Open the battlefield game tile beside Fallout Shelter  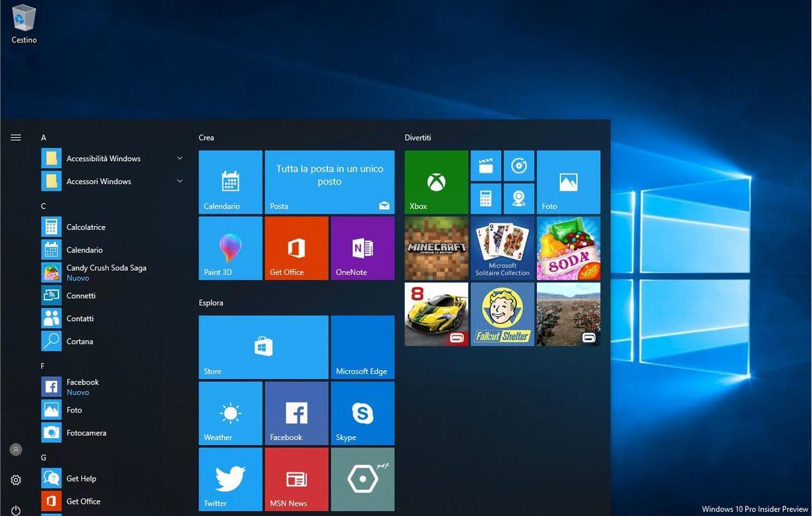click(x=569, y=314)
